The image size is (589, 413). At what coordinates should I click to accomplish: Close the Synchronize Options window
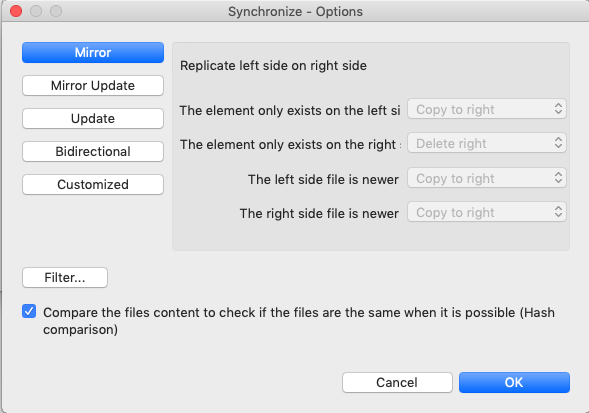[16, 11]
